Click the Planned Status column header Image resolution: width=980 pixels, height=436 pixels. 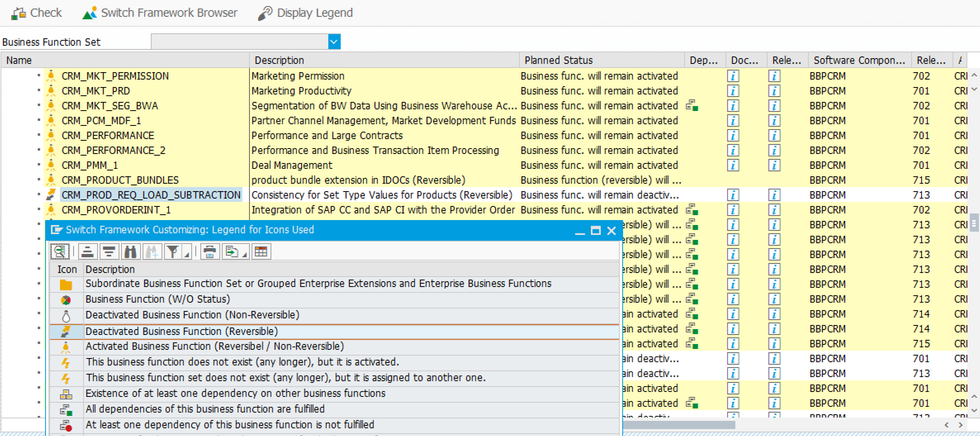pos(558,60)
